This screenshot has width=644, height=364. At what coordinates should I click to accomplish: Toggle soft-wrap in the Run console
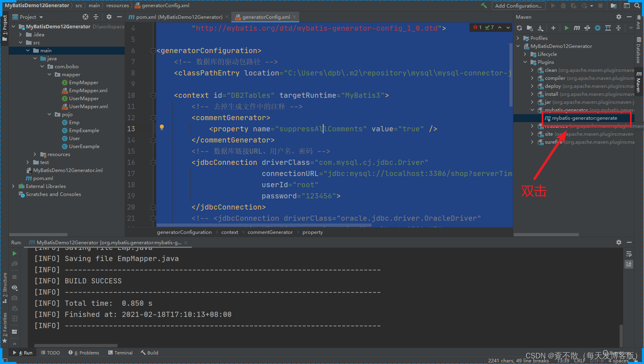coord(629,254)
